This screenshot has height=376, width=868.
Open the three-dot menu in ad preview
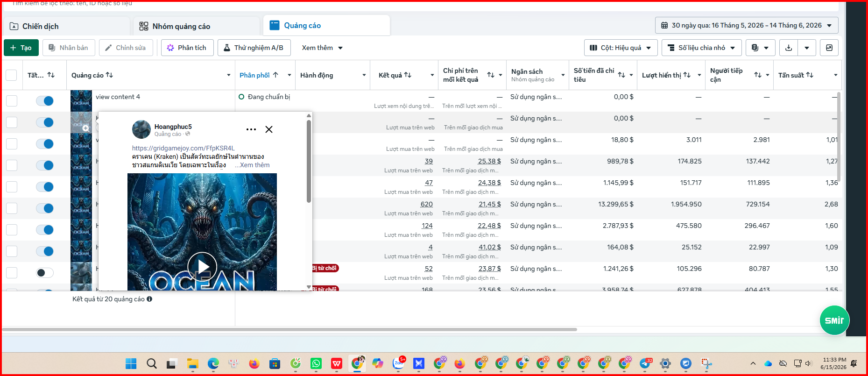(251, 129)
